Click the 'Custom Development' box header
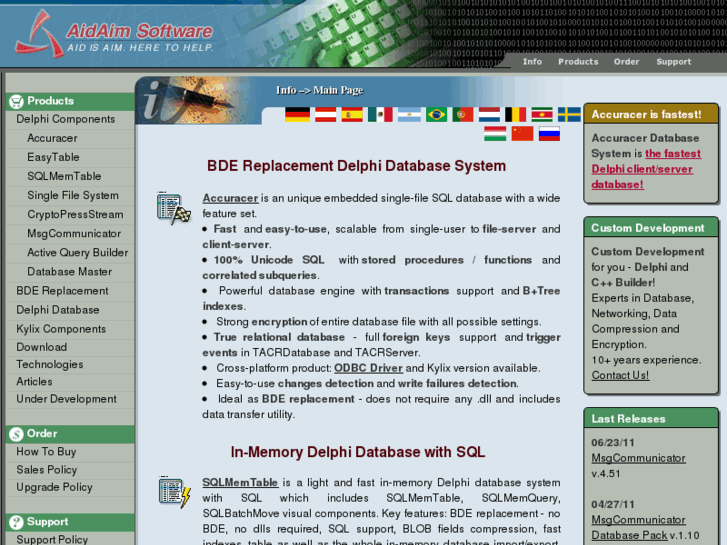The image size is (727, 545). click(650, 228)
